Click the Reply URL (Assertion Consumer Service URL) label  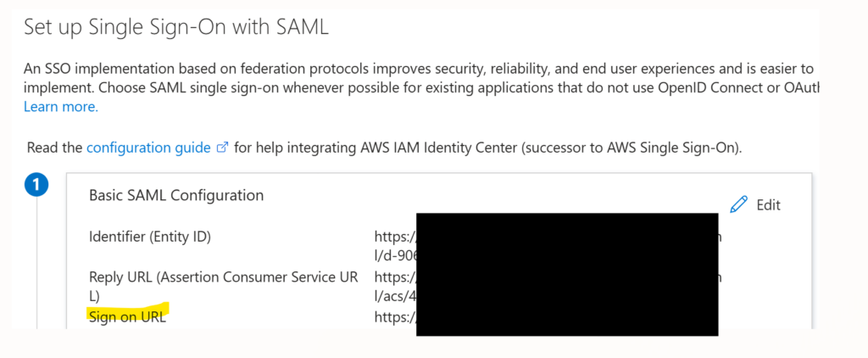[224, 286]
